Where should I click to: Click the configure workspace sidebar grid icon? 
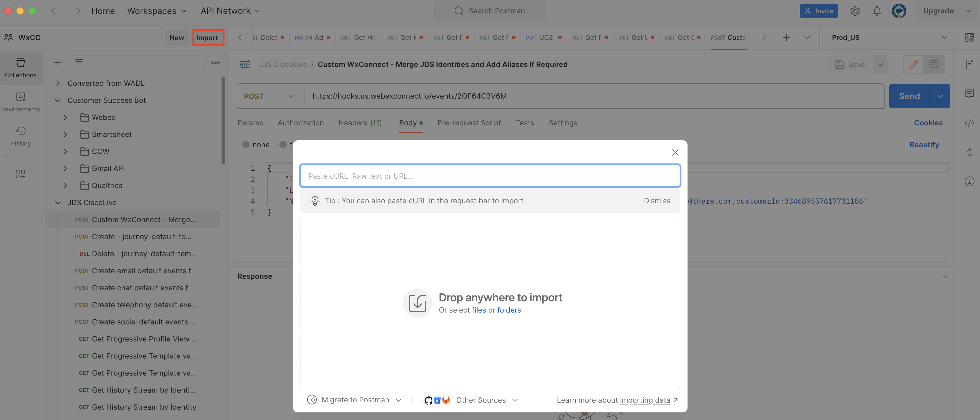(x=21, y=174)
